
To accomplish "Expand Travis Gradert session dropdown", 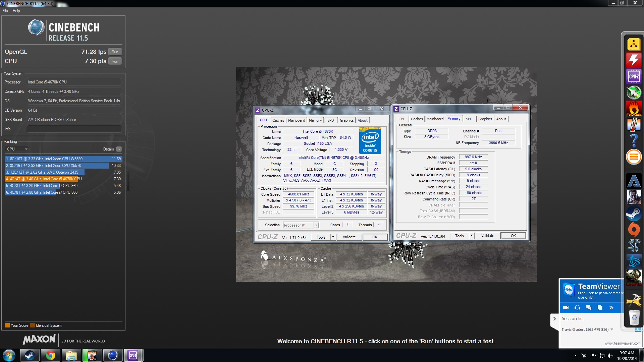I will click(x=612, y=329).
